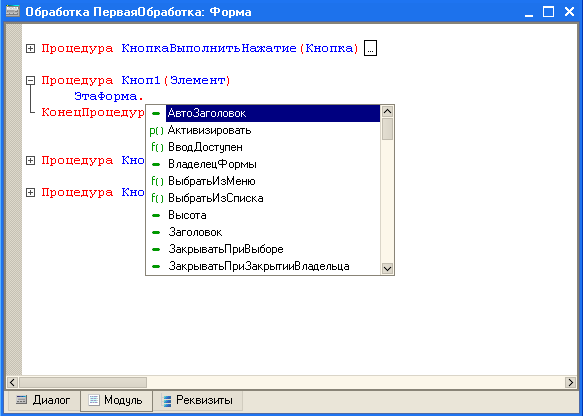Open the collapsed code ellipsis box

tap(370, 48)
